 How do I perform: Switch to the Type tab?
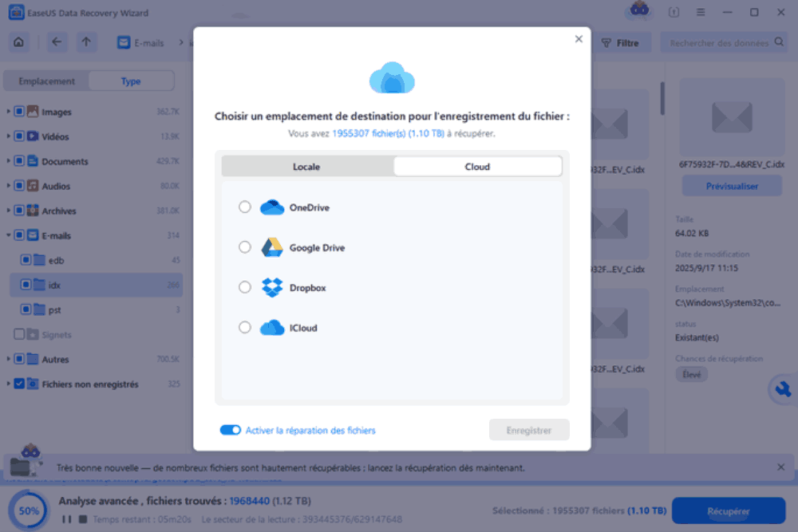point(131,81)
